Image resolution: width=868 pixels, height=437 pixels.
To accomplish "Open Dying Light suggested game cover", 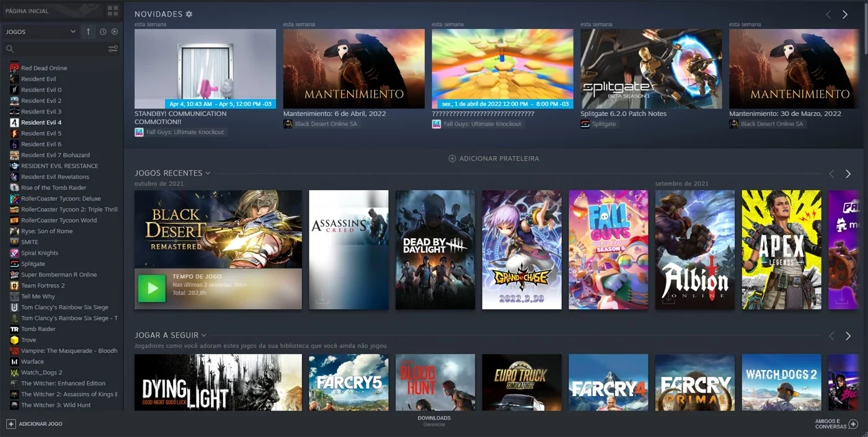I will coord(218,382).
